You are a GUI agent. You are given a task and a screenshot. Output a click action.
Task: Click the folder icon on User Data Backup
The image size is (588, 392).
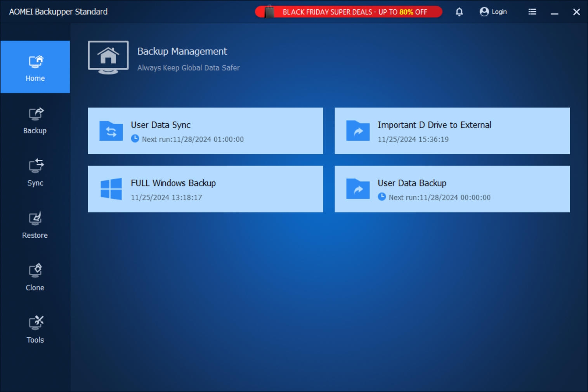click(x=358, y=189)
